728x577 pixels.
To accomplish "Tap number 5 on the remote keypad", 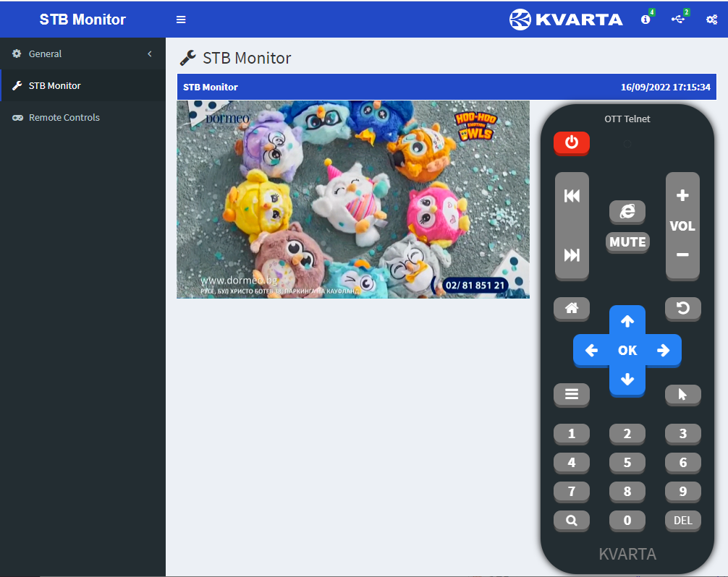I will pyautogui.click(x=627, y=463).
